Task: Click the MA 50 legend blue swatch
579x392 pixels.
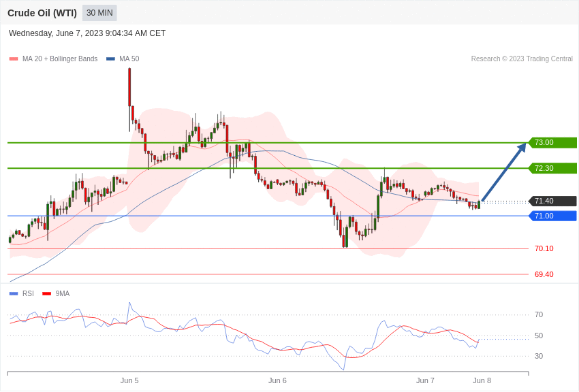Action: click(110, 59)
